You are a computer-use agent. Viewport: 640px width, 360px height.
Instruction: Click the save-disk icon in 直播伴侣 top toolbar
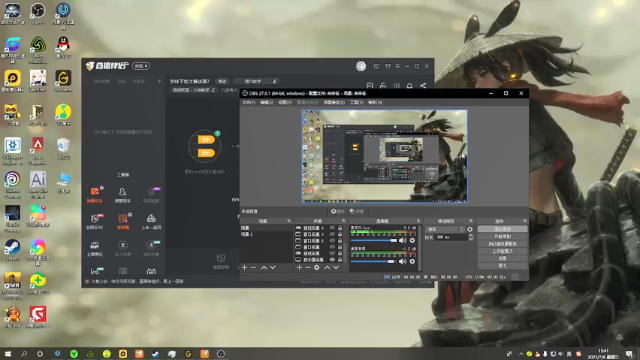(x=370, y=86)
